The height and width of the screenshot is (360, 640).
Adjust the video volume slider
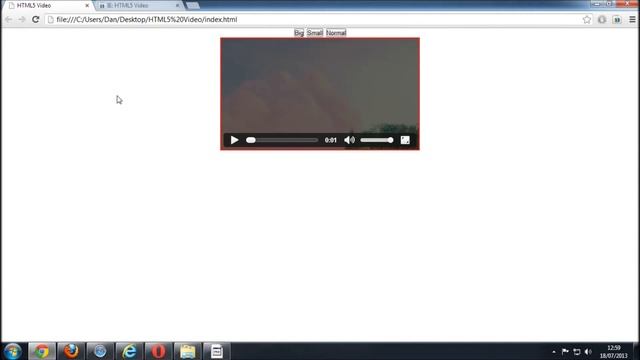click(x=377, y=140)
